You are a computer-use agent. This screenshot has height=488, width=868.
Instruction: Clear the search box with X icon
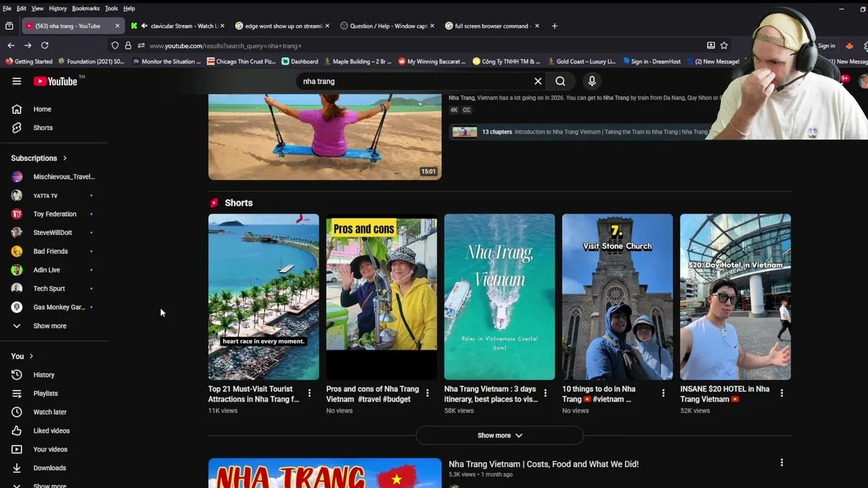coord(538,81)
